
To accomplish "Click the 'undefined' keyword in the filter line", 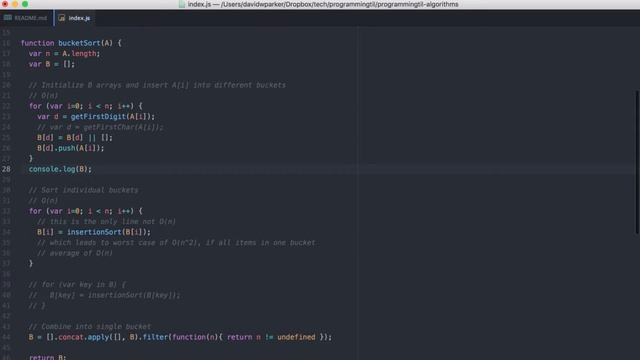I will click(x=296, y=337).
